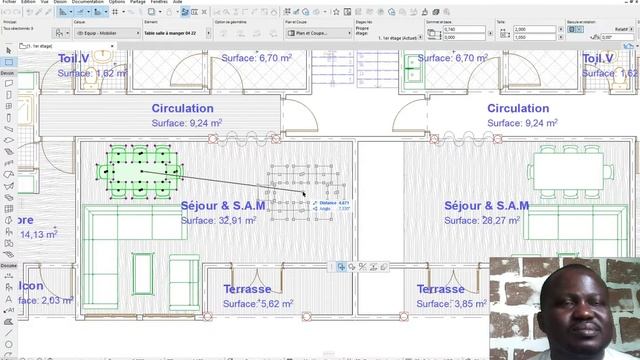Toggle the highlighted Suspend Groups button
640x360 pixels.
coord(185,12)
